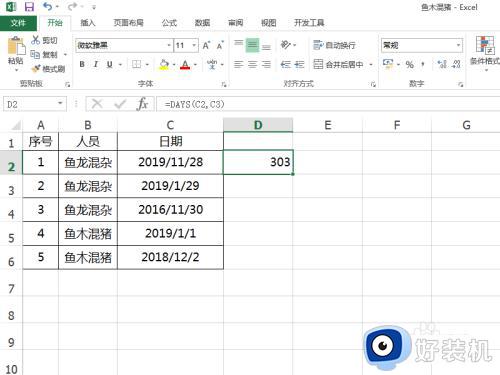This screenshot has width=500, height=375.
Task: Align text to the left
Action: pyautogui.click(x=239, y=64)
